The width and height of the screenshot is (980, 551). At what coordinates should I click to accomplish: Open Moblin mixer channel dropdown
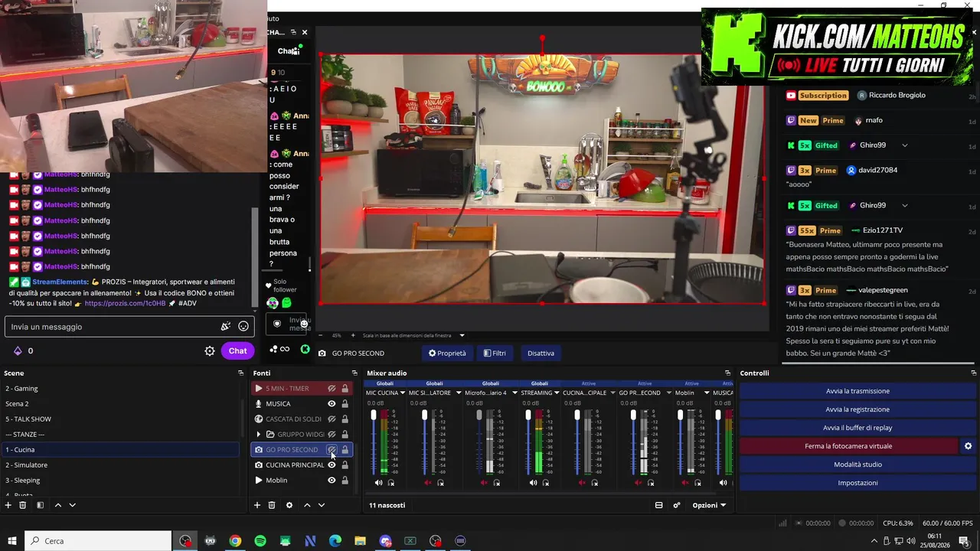pyautogui.click(x=707, y=393)
